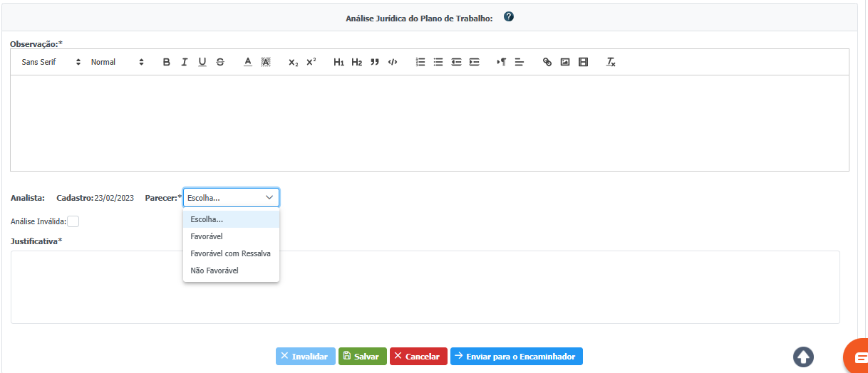The image size is (868, 373).
Task: Select the Favorável option
Action: (x=207, y=236)
